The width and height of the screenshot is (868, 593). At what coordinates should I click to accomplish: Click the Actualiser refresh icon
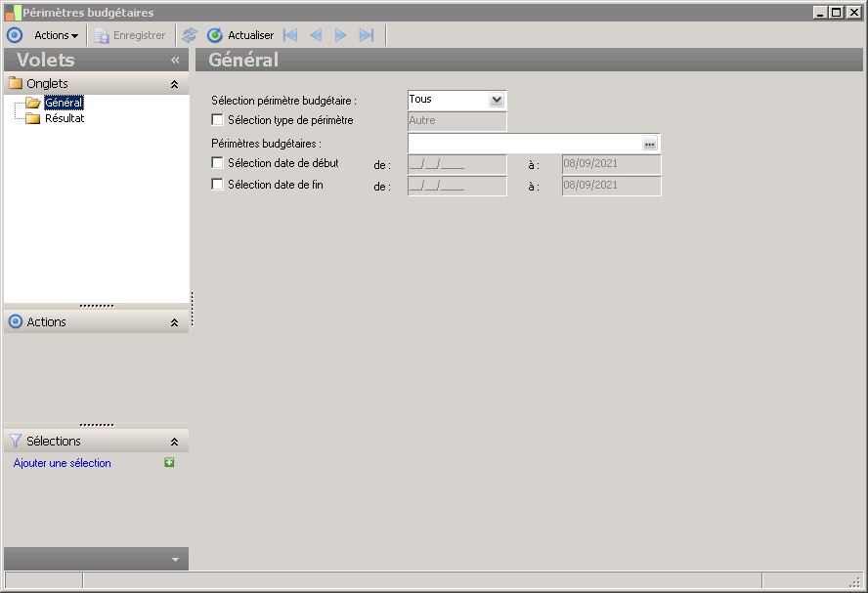tap(215, 35)
